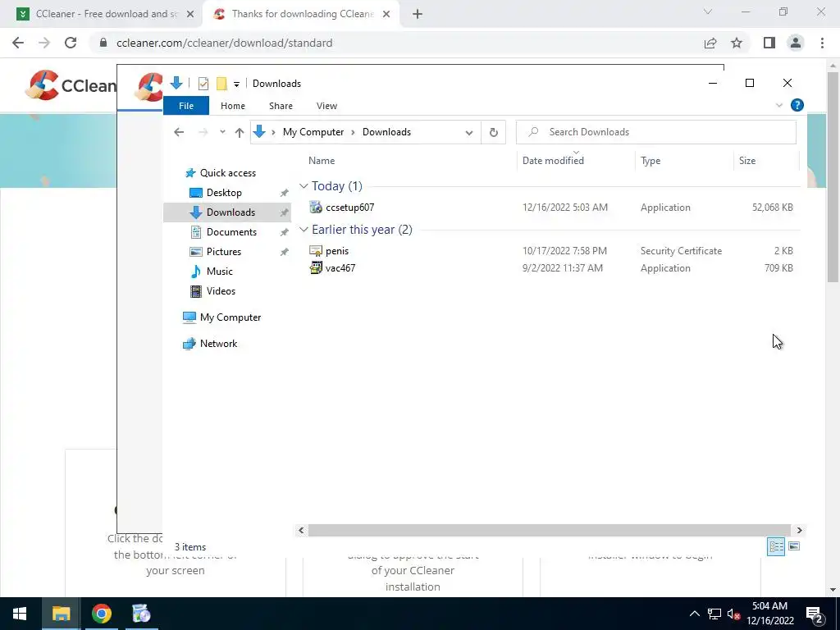Click My Computer in address breadcrumb
Viewport: 840px width, 630px height.
click(x=313, y=132)
